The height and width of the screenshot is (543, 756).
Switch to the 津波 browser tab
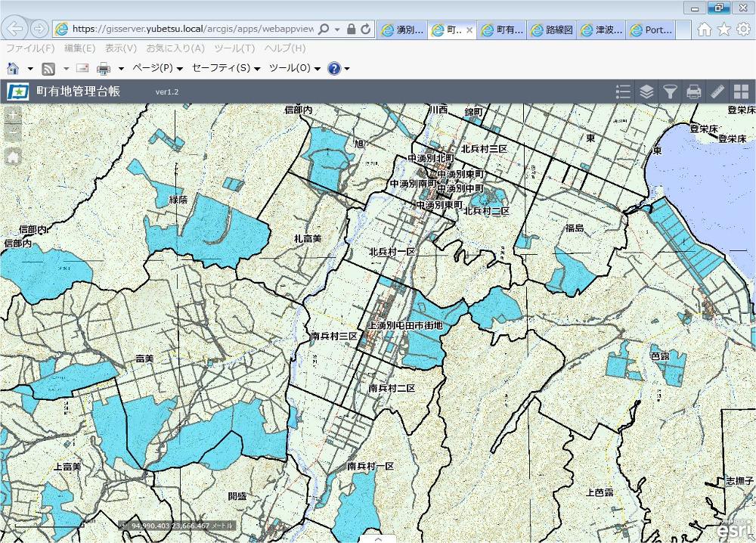[x=600, y=30]
